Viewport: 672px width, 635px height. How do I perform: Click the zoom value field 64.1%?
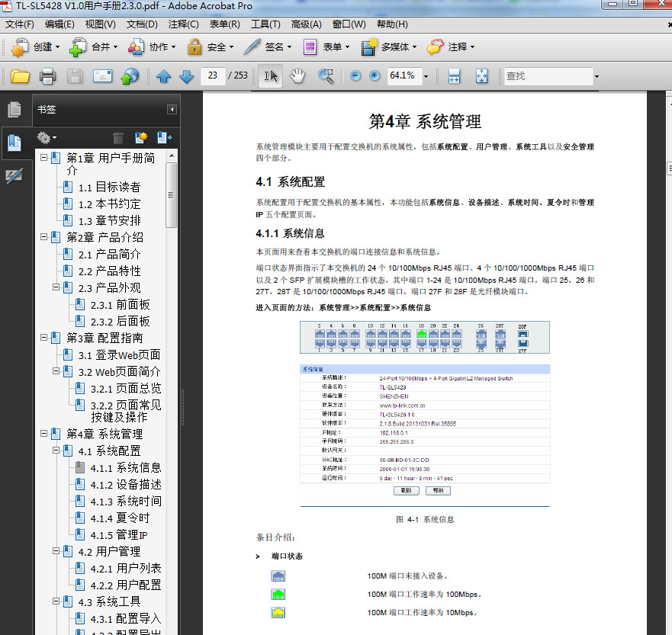pyautogui.click(x=404, y=75)
